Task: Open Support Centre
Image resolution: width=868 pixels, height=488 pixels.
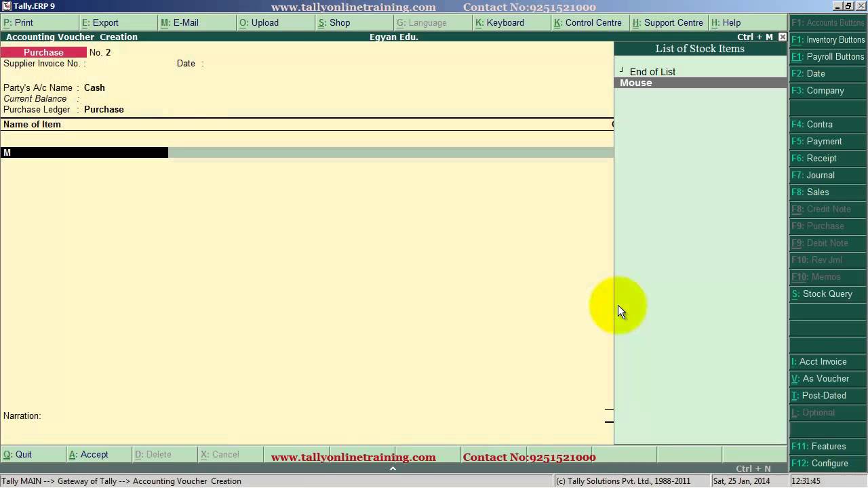Action: coord(669,22)
